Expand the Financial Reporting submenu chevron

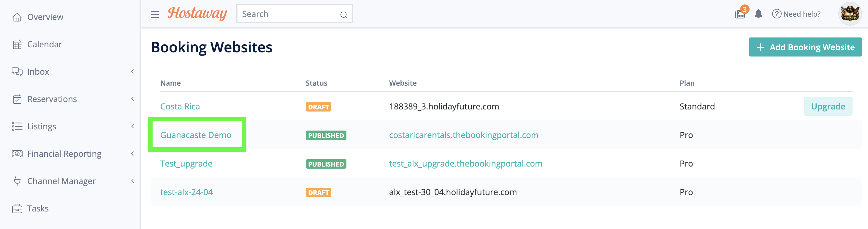[132, 154]
